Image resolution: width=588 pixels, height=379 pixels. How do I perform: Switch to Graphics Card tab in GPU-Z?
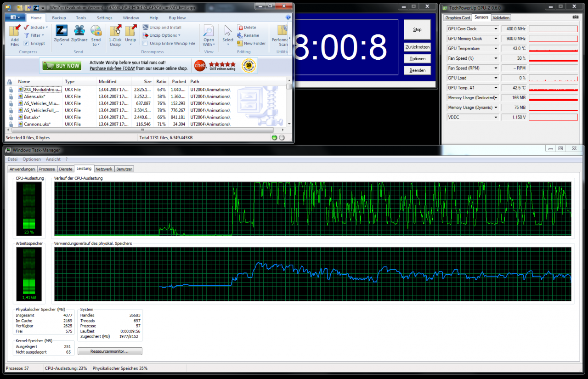click(458, 17)
